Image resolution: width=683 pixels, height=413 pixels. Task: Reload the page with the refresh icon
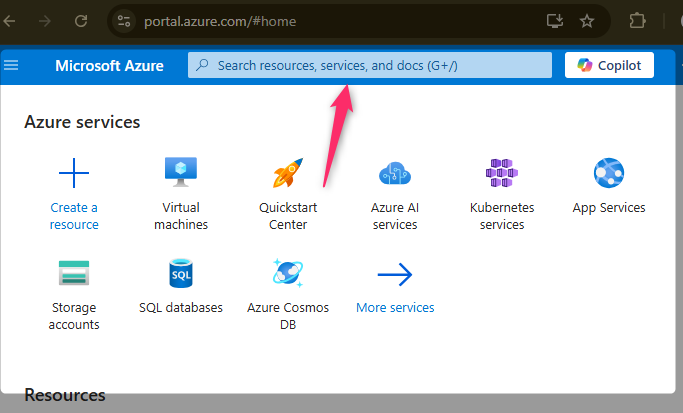81,21
